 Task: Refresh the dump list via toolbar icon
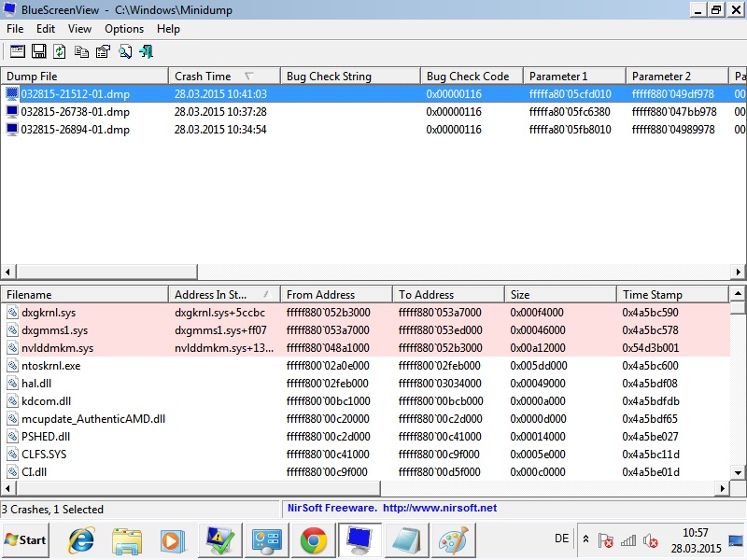[60, 51]
